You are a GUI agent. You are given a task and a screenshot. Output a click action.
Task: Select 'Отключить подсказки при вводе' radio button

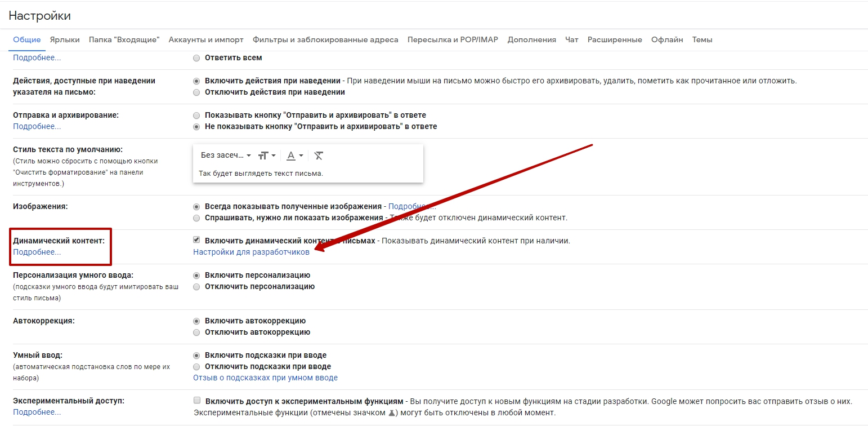pos(196,367)
